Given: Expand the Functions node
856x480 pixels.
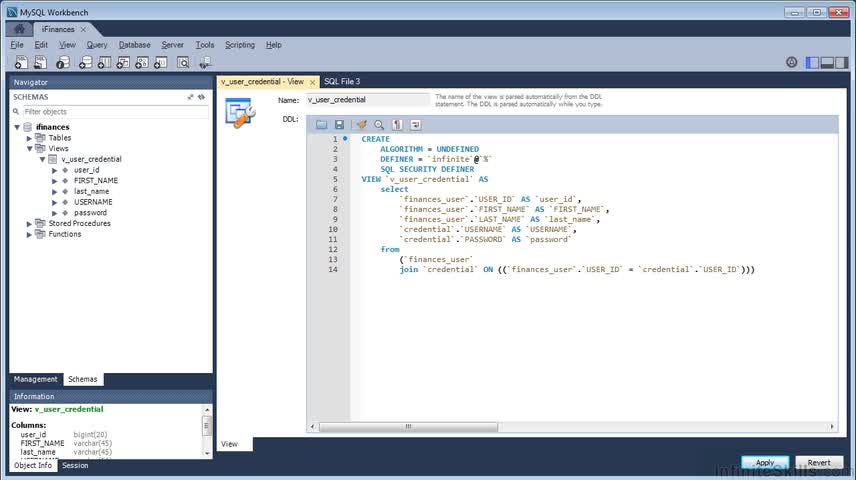Looking at the screenshot, I should tap(29, 234).
